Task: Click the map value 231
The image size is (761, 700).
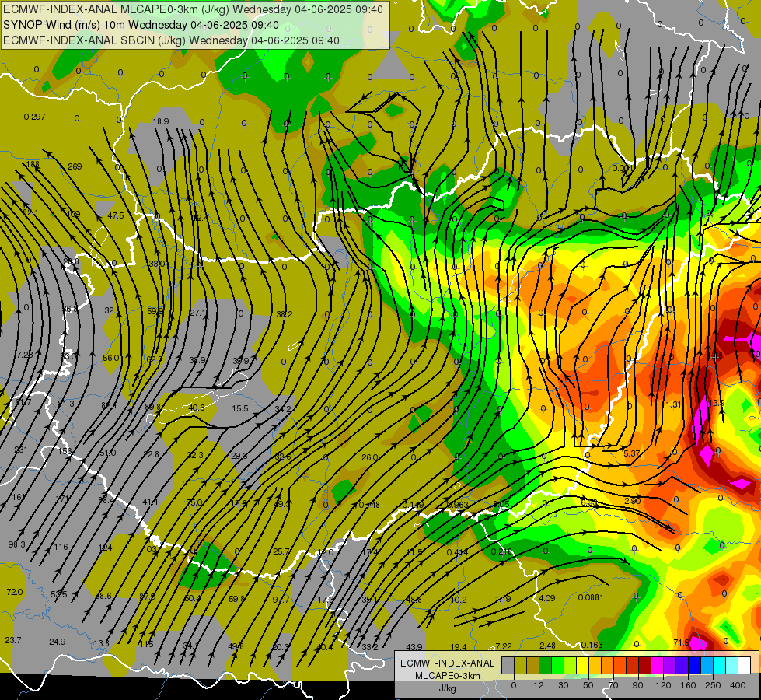Action: pos(21,450)
